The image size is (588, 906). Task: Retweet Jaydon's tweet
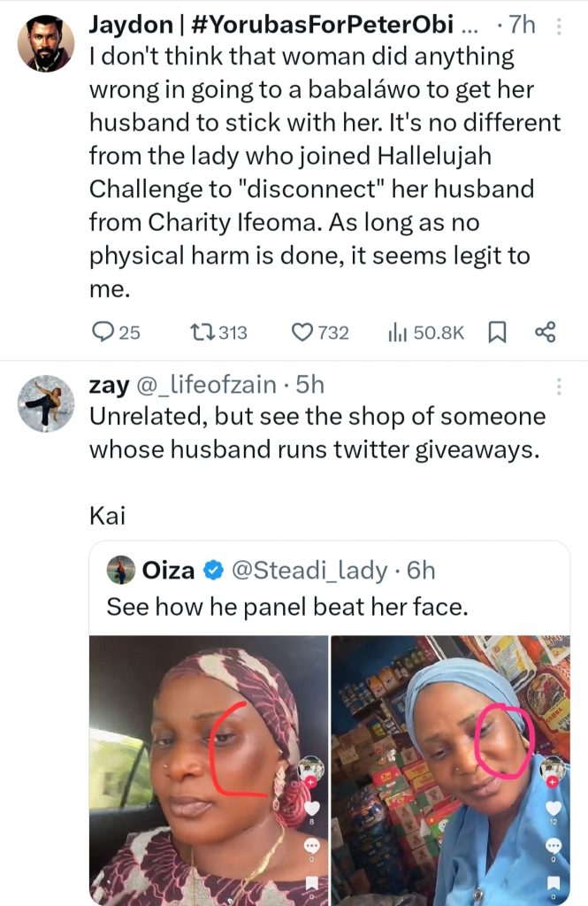pyautogui.click(x=218, y=333)
